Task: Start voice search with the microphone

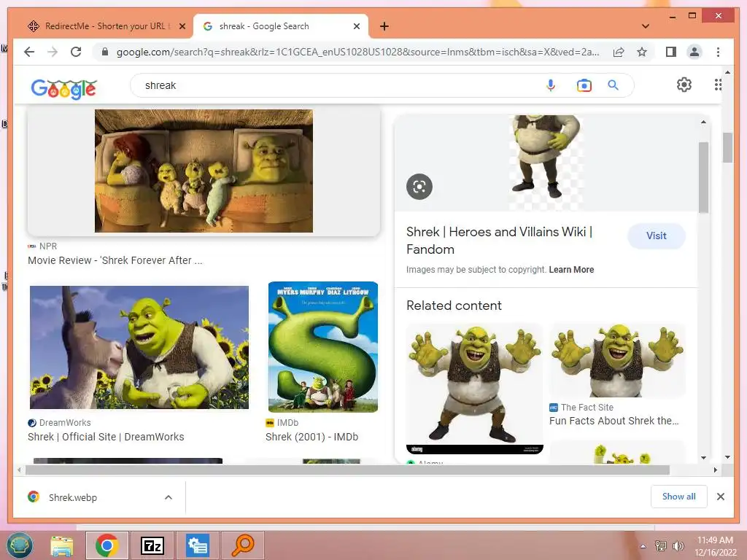Action: tap(551, 85)
